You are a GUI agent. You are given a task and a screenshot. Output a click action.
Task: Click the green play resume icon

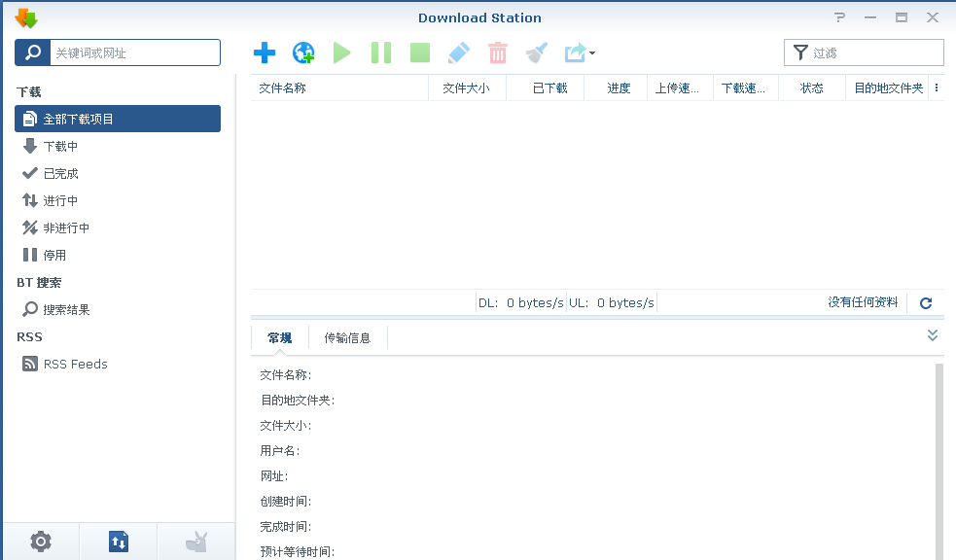tap(342, 53)
